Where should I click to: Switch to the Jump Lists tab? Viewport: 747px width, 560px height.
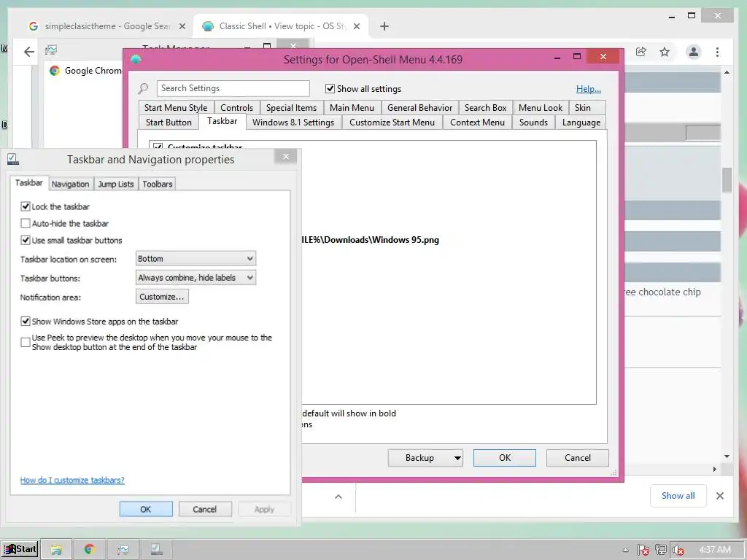tap(115, 184)
